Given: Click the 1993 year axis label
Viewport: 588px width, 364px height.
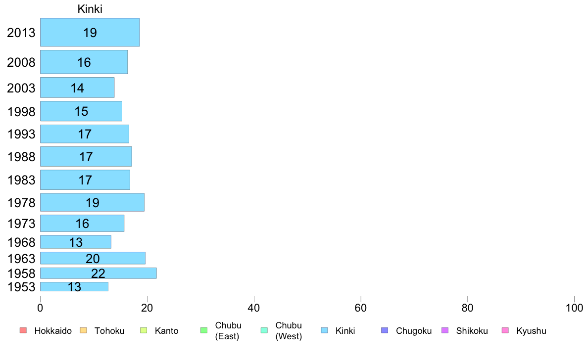Looking at the screenshot, I should (21, 134).
